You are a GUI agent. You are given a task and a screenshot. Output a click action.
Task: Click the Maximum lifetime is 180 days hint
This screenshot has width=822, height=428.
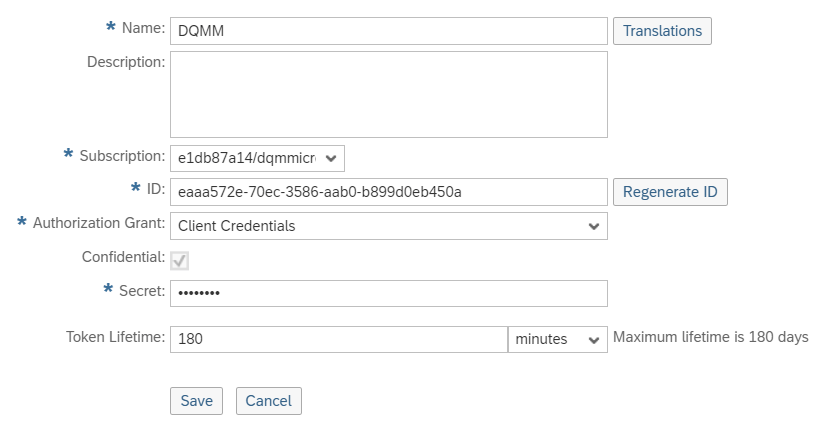710,337
